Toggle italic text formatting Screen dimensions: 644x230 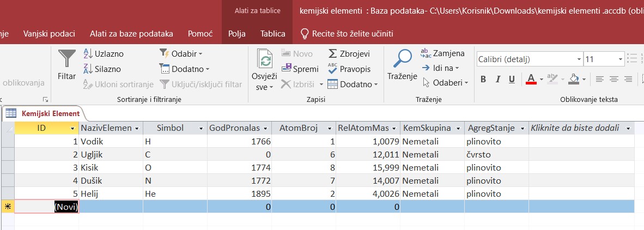click(x=498, y=80)
